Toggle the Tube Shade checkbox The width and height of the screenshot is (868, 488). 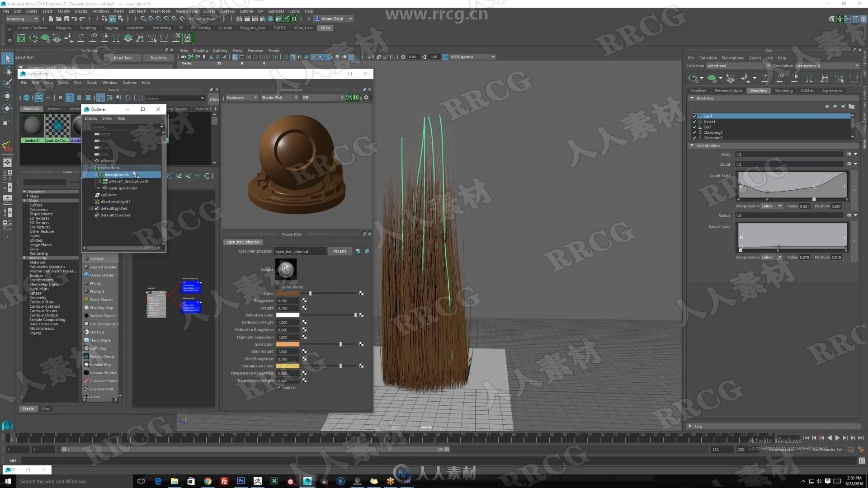coord(278,287)
